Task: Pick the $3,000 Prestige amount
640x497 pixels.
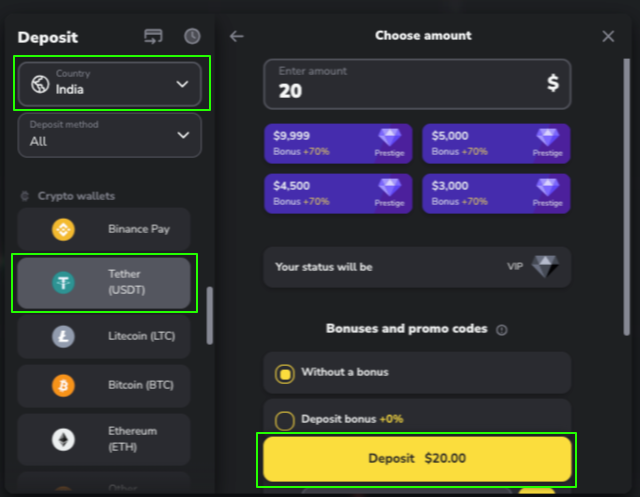Action: point(496,193)
